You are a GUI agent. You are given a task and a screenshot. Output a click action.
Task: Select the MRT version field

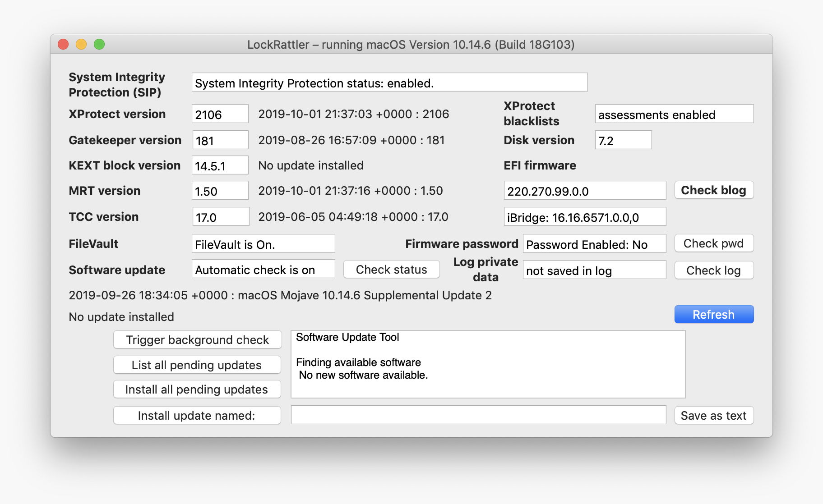click(x=220, y=191)
